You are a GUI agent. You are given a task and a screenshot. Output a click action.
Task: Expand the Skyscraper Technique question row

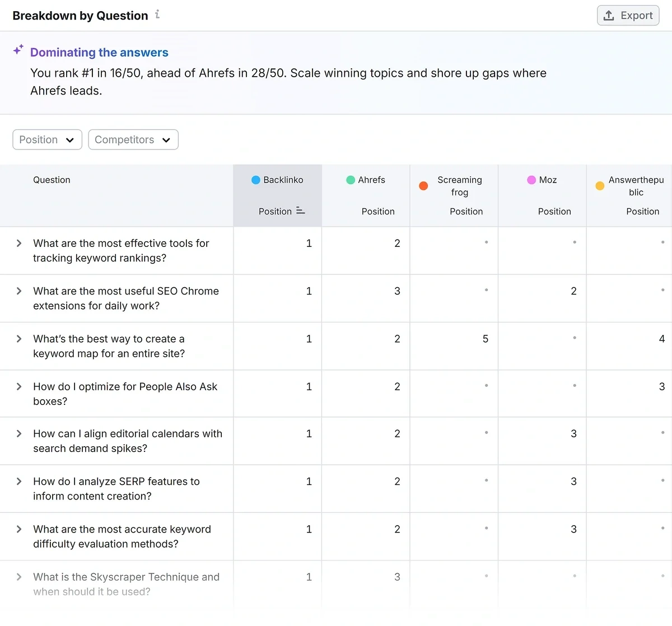point(18,577)
